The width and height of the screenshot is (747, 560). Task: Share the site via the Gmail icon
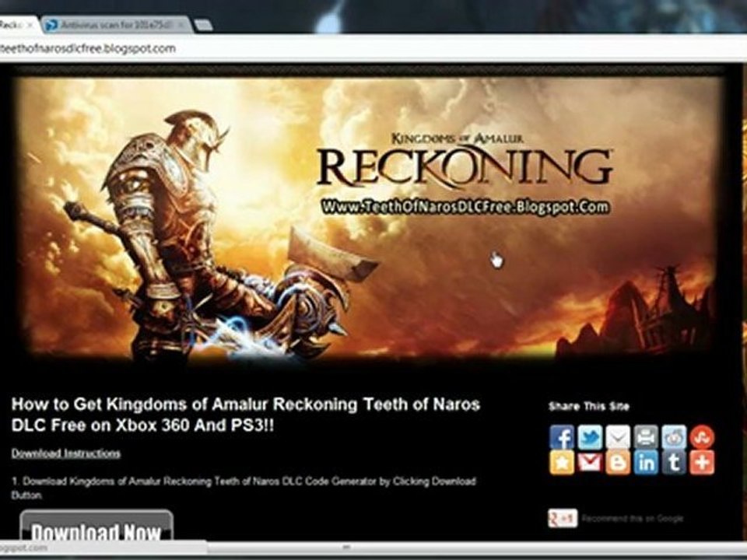pyautogui.click(x=590, y=463)
